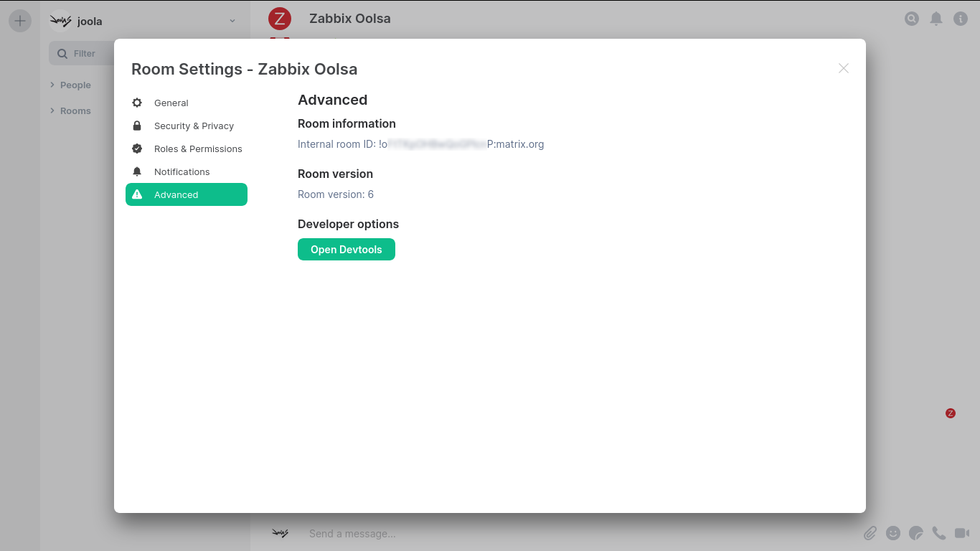
Task: Close the Room Settings dialog
Action: tap(844, 68)
